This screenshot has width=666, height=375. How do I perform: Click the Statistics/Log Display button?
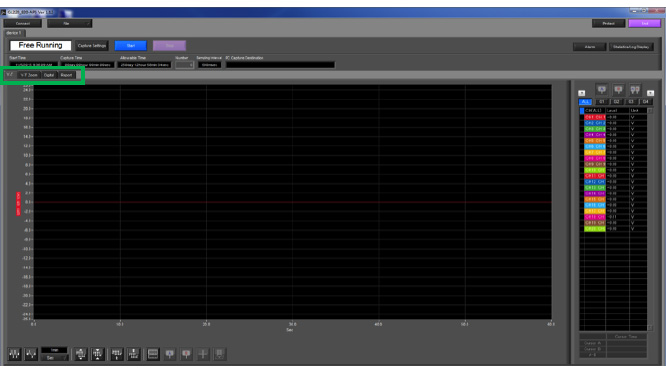631,47
